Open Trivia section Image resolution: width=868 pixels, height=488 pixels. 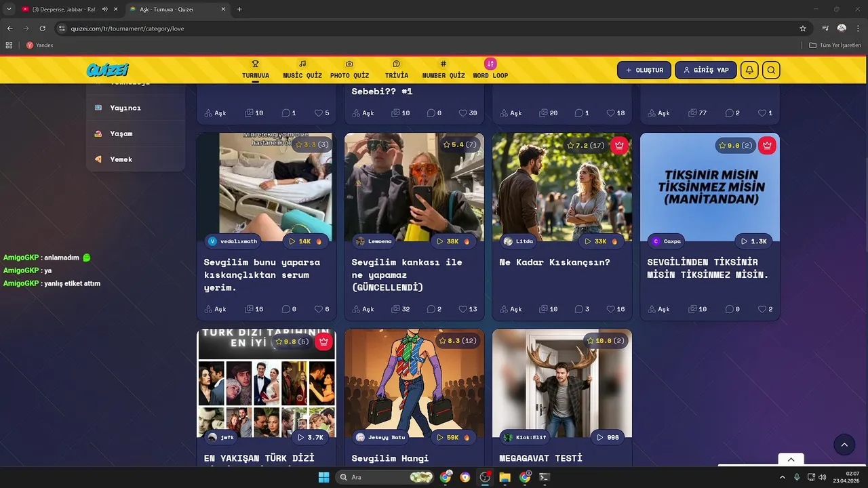[x=397, y=70]
